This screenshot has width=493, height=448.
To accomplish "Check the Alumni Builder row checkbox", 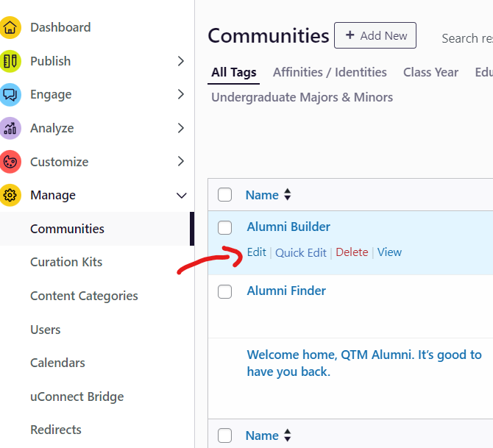I will click(x=225, y=227).
